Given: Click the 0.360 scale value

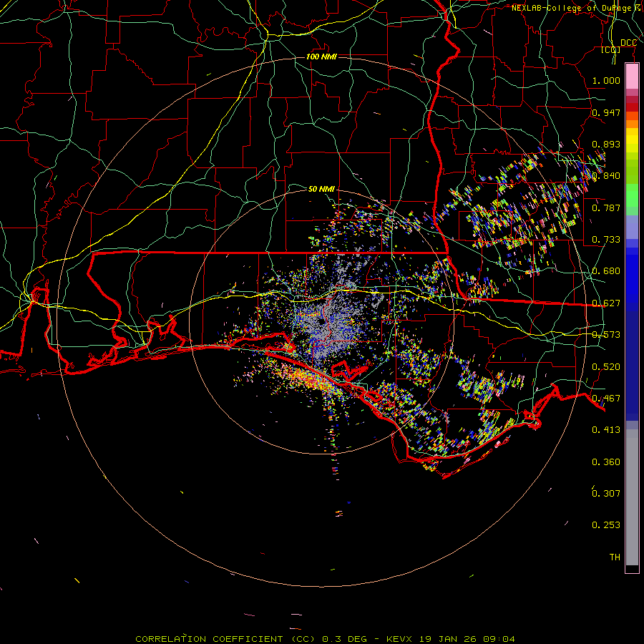Looking at the screenshot, I should [x=606, y=462].
